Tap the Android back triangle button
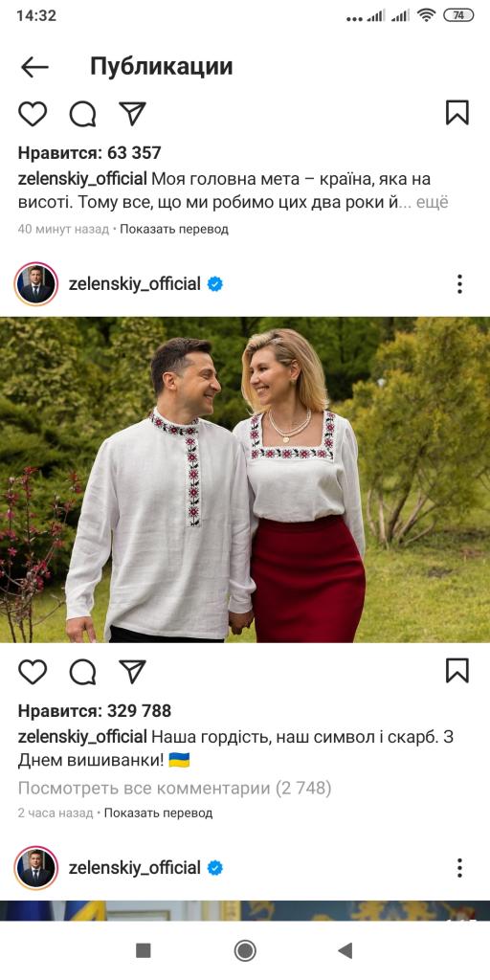The height and width of the screenshot is (980, 490). pyautogui.click(x=345, y=950)
